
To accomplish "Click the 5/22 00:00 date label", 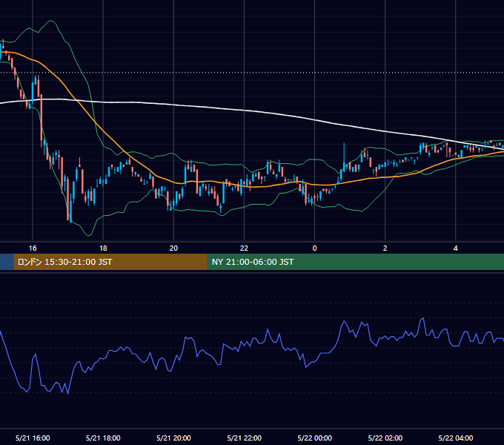I will (315, 438).
